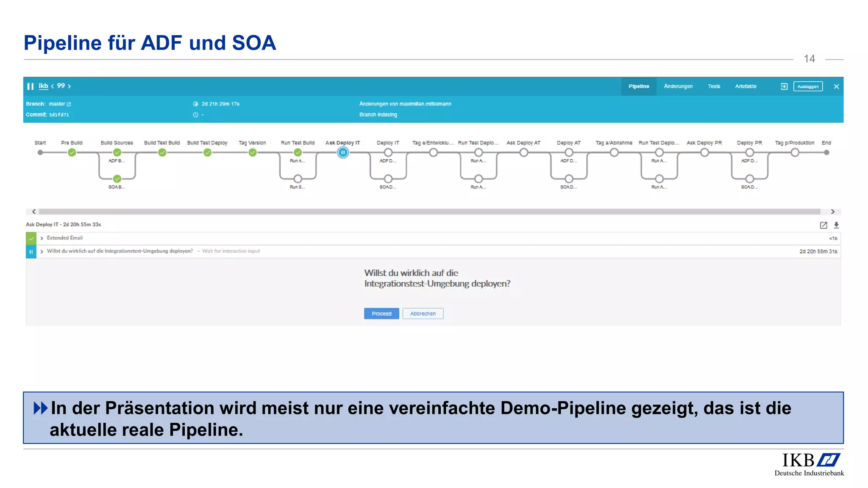
Task: Select SOA D... node under Deploy AT
Action: pos(569,179)
